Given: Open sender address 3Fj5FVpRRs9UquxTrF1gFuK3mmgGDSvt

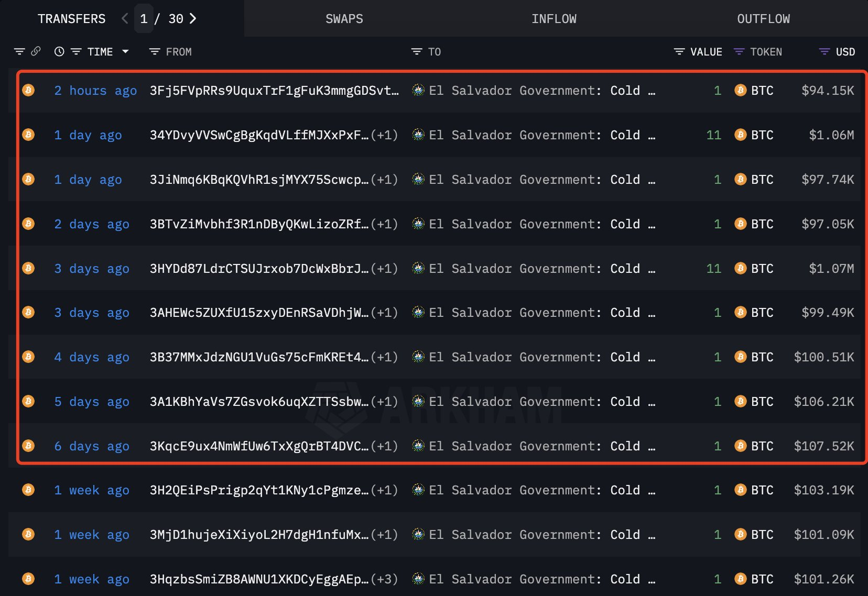Looking at the screenshot, I should (274, 91).
